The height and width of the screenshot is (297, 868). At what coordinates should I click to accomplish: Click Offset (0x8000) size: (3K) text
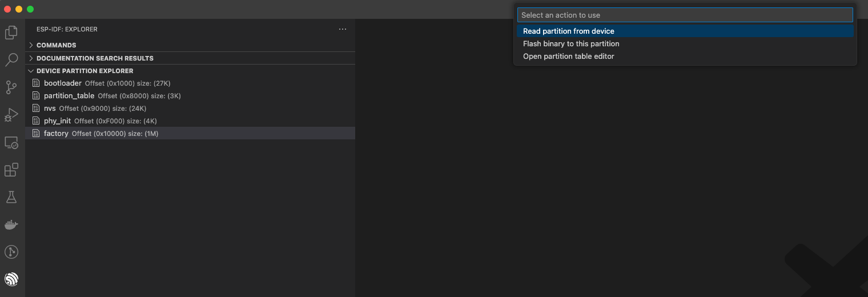[139, 96]
